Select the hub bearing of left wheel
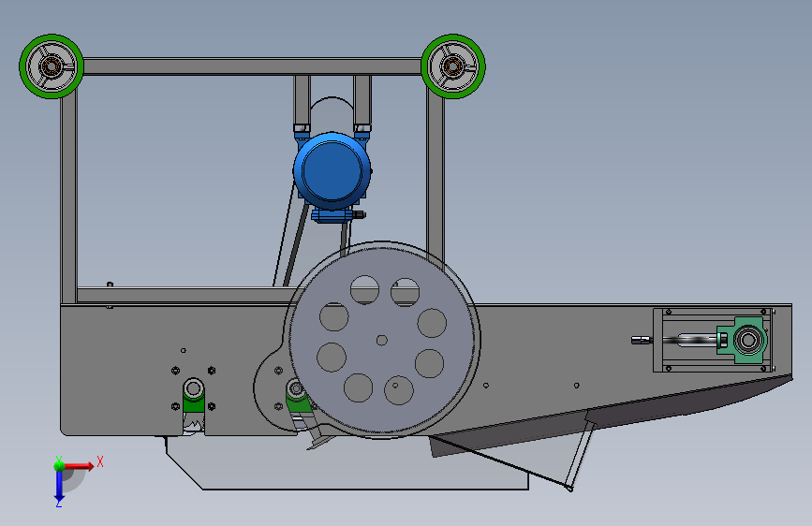Image resolution: width=812 pixels, height=526 pixels. pos(52,66)
